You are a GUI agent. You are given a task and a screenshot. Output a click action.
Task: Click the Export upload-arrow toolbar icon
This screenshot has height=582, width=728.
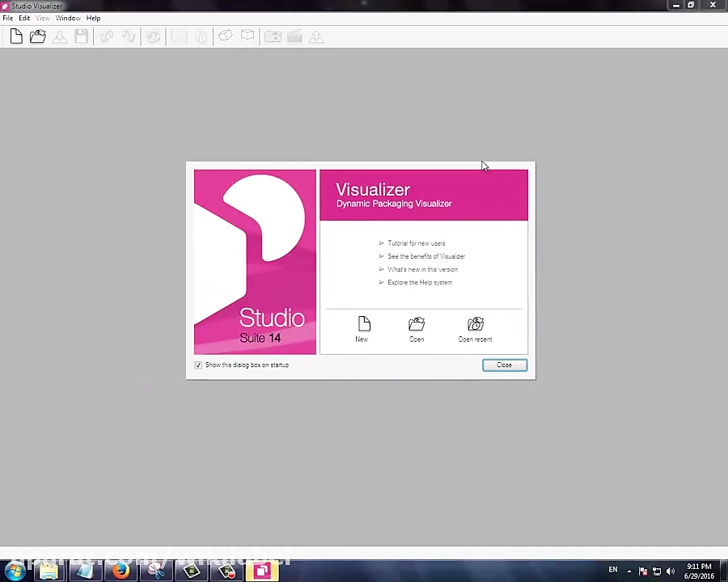(316, 36)
